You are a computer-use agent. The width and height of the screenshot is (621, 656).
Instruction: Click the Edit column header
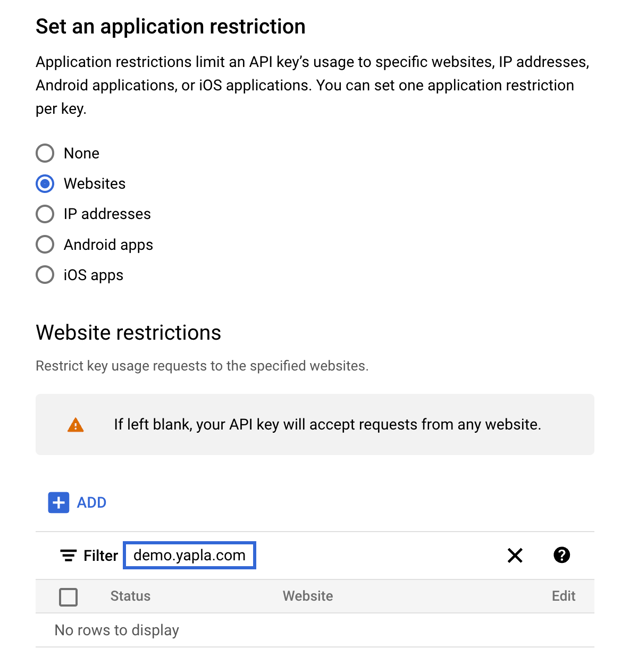click(563, 596)
